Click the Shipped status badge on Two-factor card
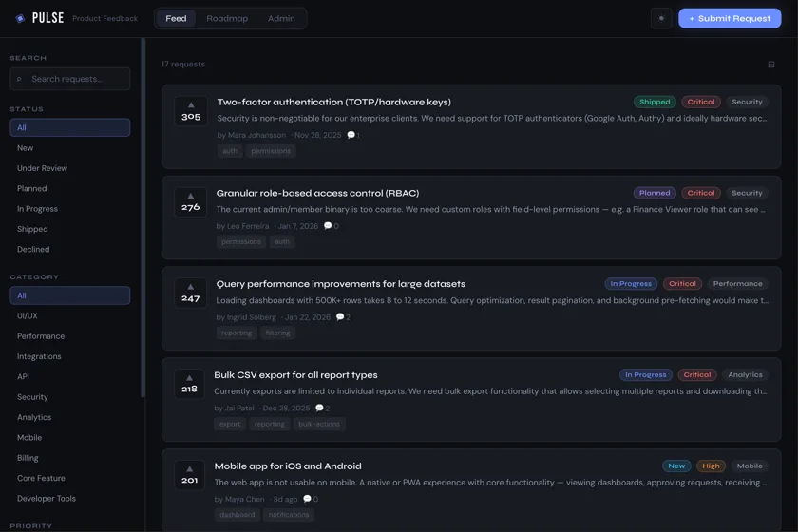Screen dimensions: 798x532 click(x=655, y=102)
